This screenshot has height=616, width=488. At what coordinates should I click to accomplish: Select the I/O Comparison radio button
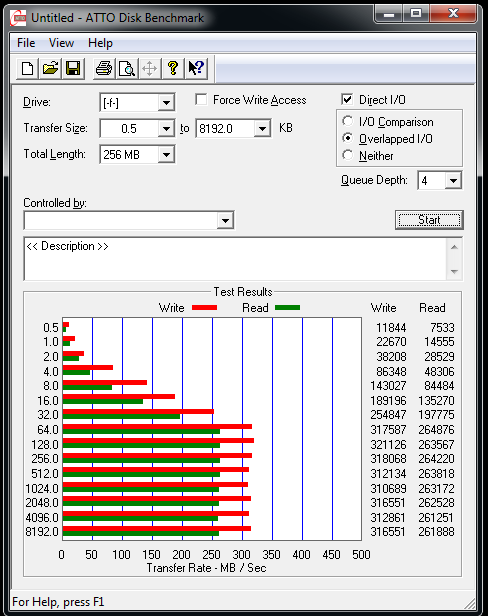pyautogui.click(x=347, y=121)
